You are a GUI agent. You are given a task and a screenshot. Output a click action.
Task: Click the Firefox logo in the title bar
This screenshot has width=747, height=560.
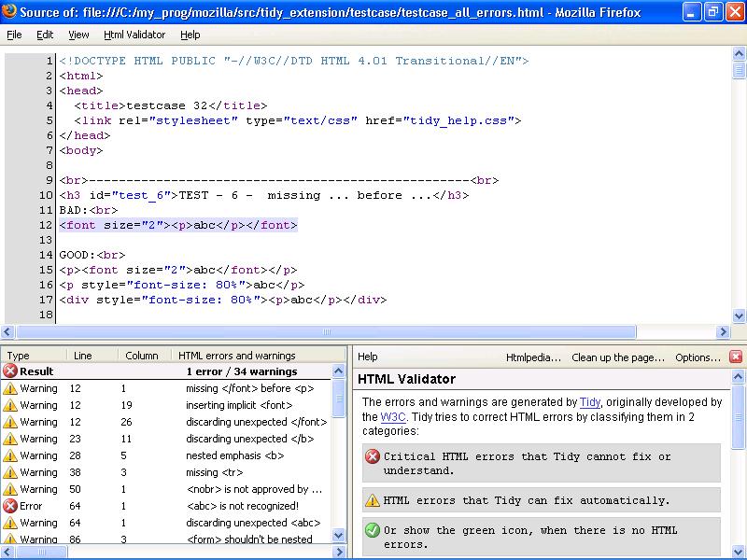click(9, 11)
